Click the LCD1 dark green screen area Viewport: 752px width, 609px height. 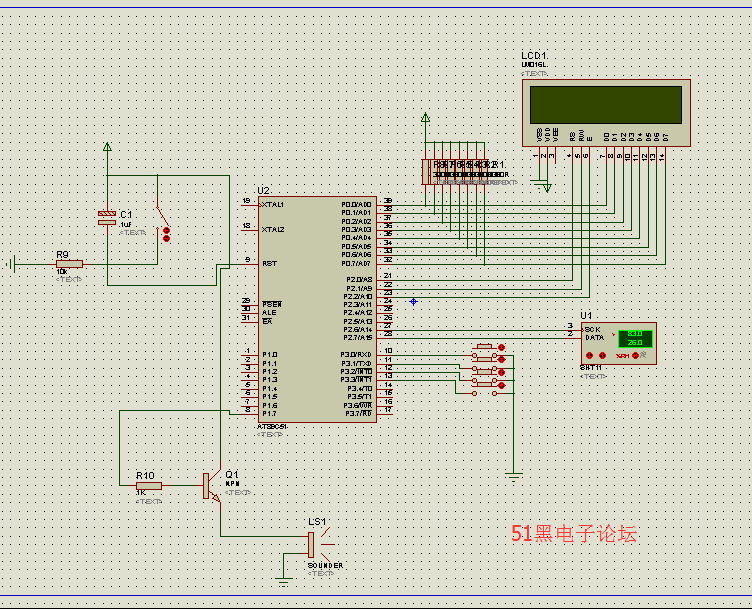606,105
